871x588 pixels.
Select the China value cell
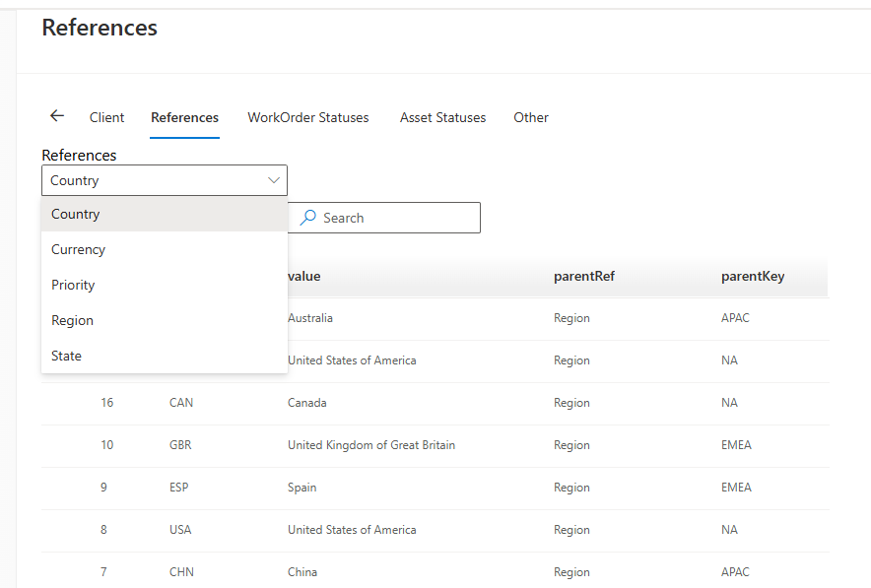pos(302,572)
